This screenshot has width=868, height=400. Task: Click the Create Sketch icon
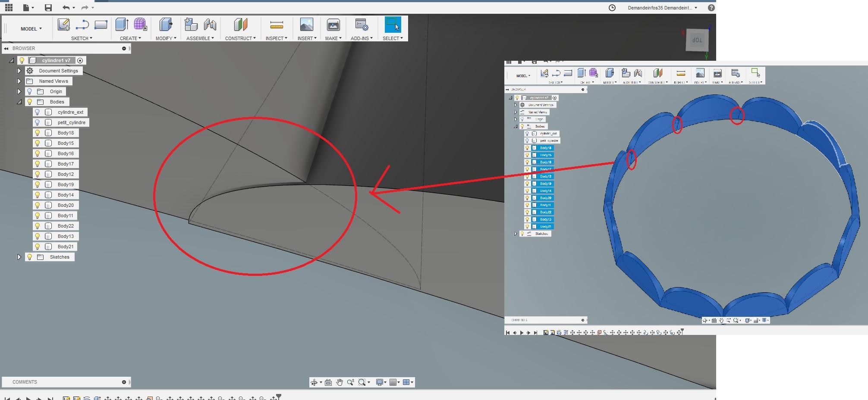(63, 25)
